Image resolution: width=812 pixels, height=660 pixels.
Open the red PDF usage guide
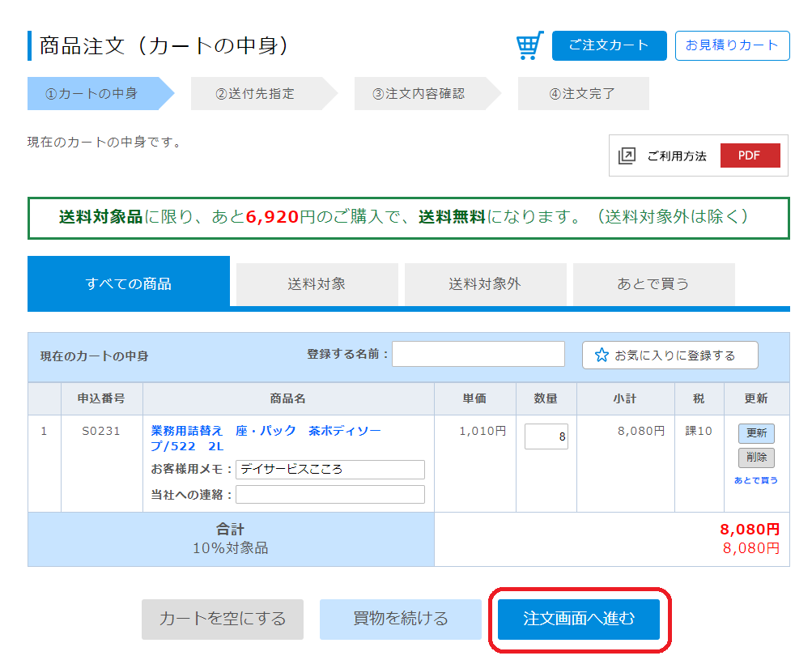click(750, 155)
